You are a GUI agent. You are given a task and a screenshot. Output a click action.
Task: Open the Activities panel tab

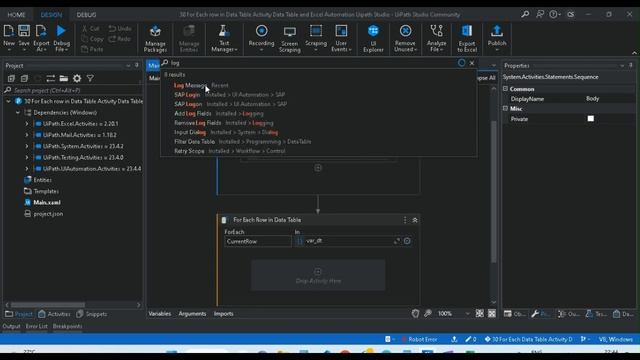pos(55,314)
